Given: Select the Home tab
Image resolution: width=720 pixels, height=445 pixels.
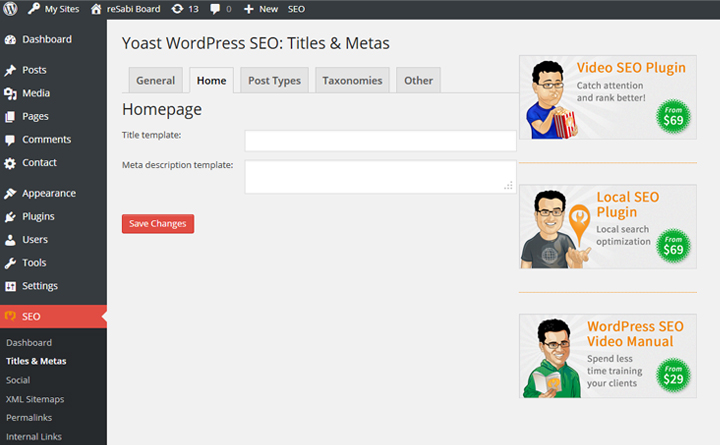Looking at the screenshot, I should (212, 80).
